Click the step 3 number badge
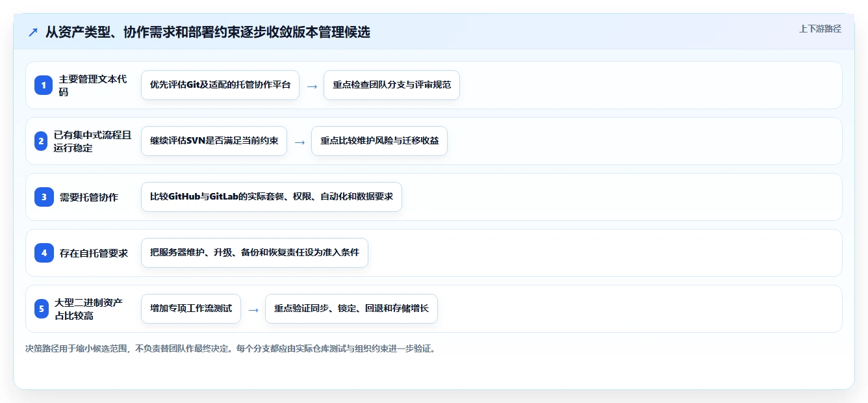 click(44, 197)
